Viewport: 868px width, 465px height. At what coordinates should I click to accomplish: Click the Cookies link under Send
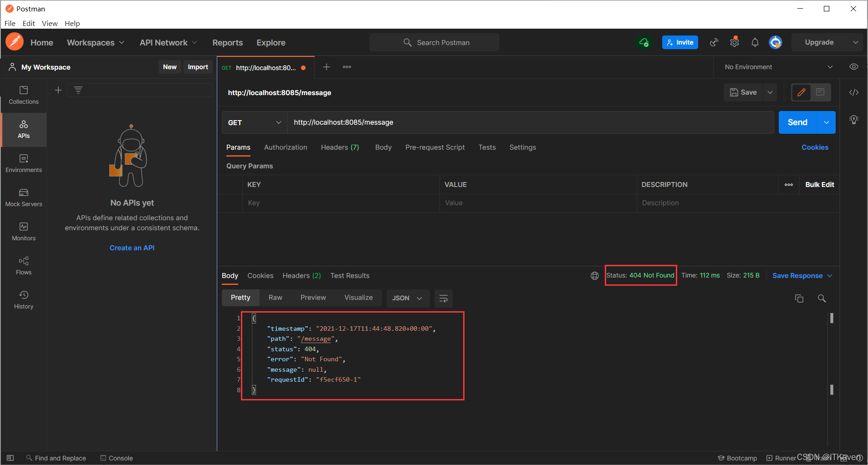[815, 147]
